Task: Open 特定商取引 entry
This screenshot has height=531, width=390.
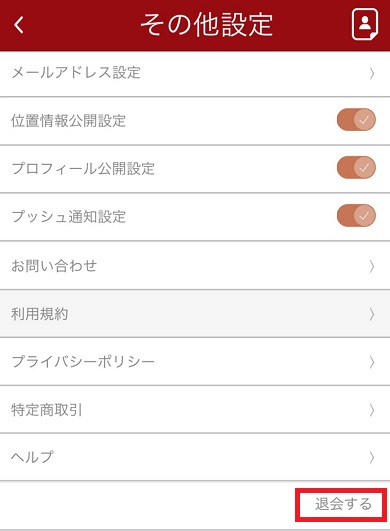Action: click(x=195, y=409)
